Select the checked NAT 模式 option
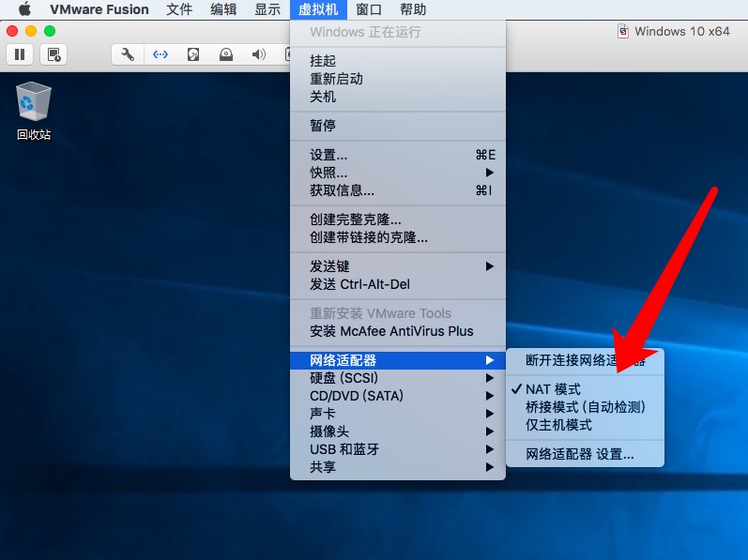The image size is (748, 560). click(x=585, y=389)
